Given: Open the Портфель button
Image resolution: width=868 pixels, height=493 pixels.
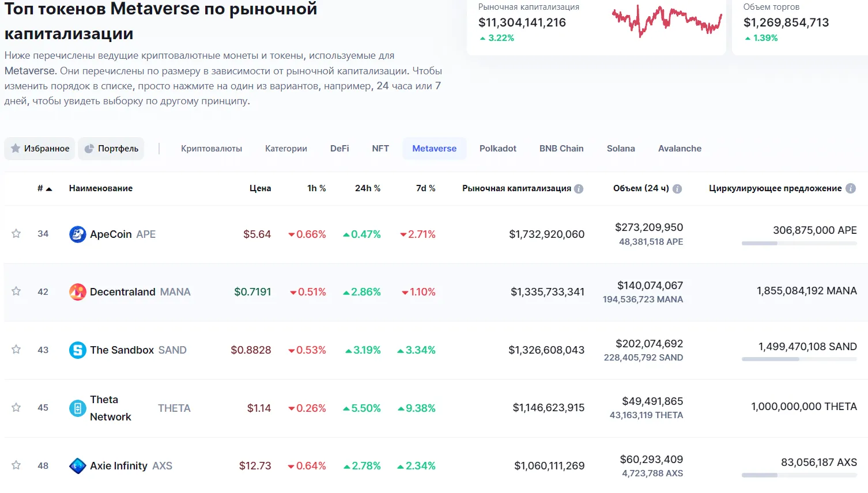Looking at the screenshot, I should [x=111, y=149].
